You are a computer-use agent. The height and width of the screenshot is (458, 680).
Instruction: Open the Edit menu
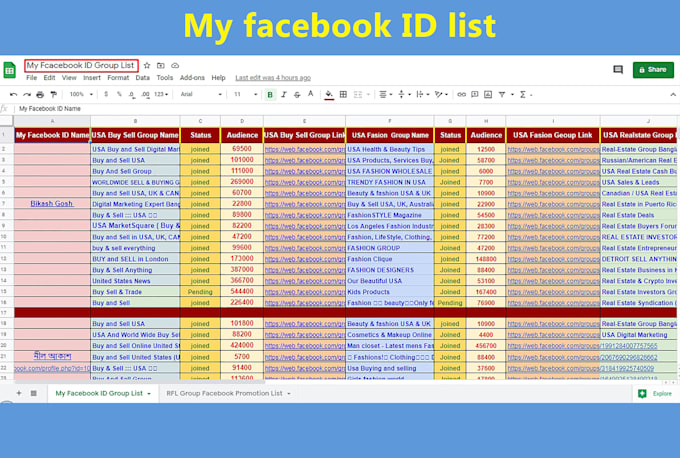pos(49,78)
